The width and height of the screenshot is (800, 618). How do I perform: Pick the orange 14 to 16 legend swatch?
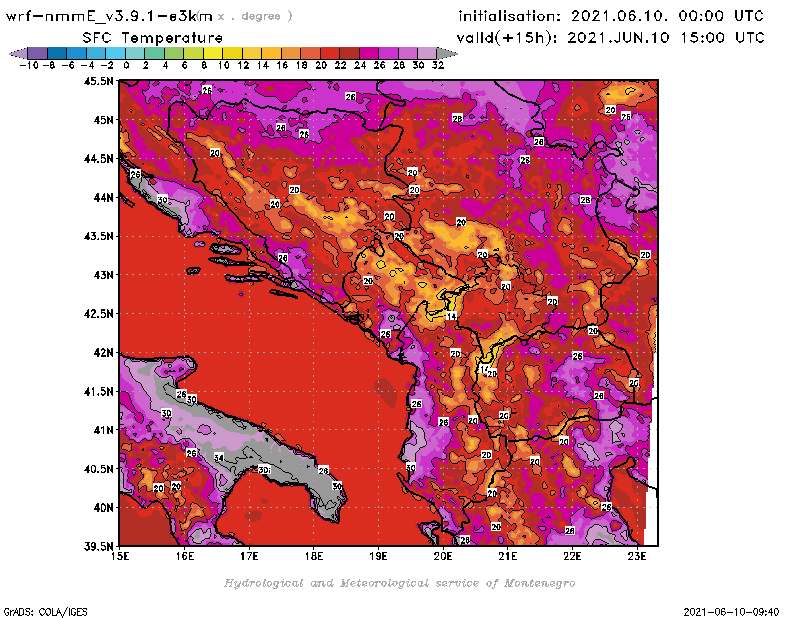(x=271, y=53)
